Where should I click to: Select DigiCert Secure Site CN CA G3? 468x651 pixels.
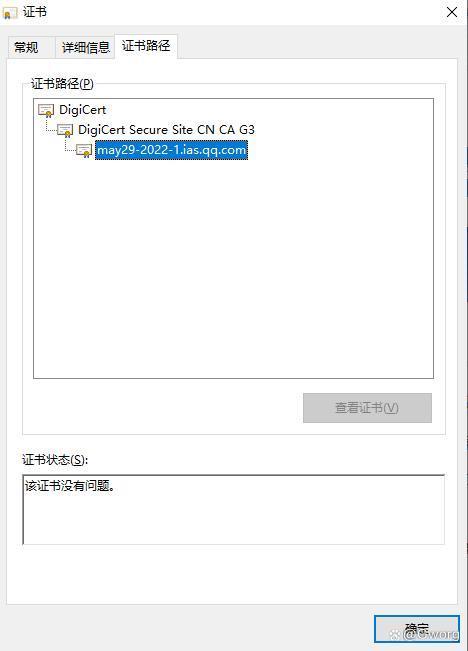pos(166,130)
